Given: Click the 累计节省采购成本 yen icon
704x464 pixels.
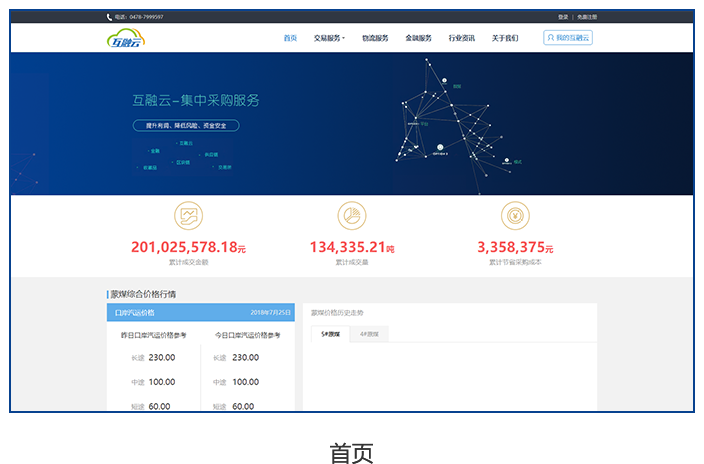Looking at the screenshot, I should tap(515, 216).
